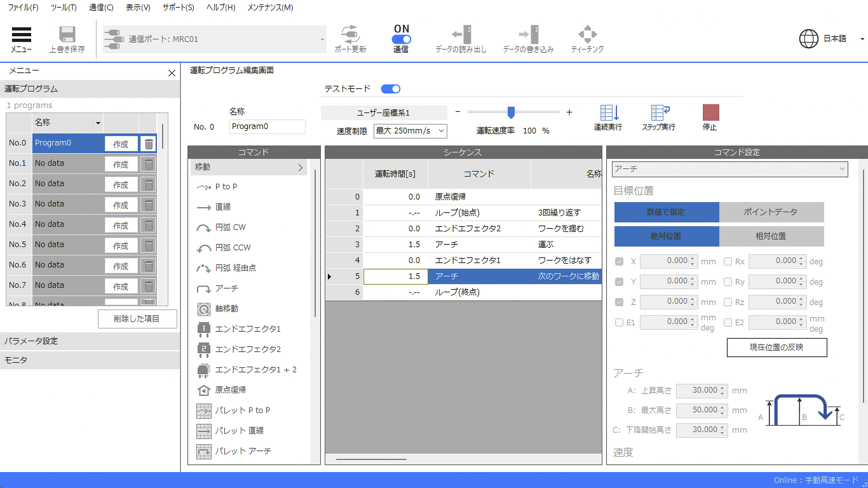Enable the Ry rotation checkbox
Screen dimensions: 868x488
click(x=728, y=282)
